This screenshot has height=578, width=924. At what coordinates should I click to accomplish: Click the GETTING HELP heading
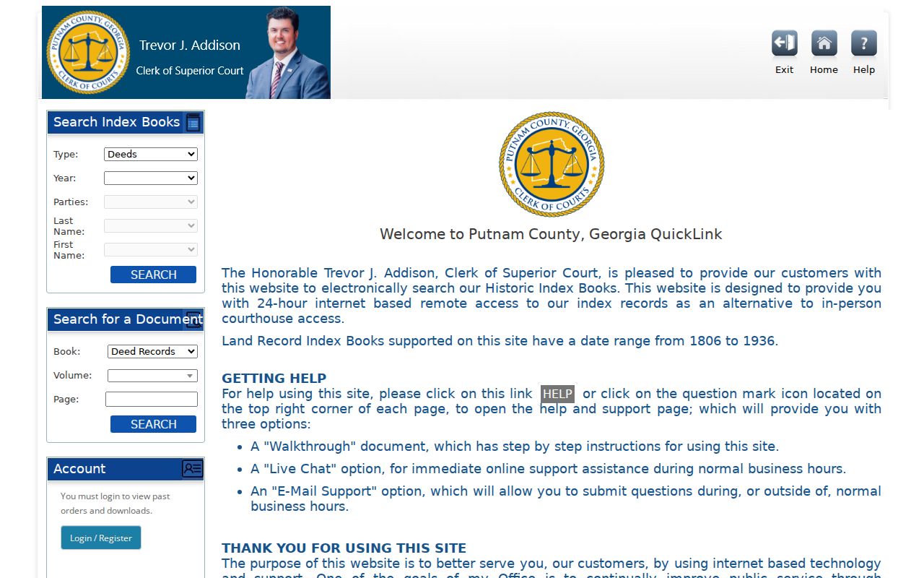274,378
